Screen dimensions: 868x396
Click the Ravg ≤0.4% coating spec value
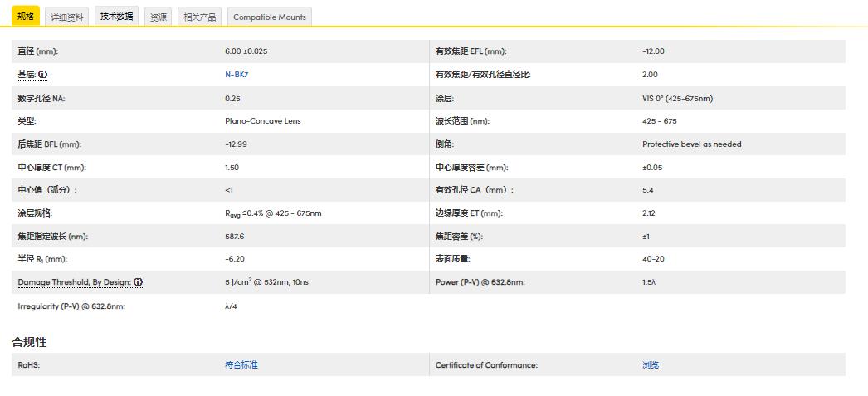click(x=273, y=213)
